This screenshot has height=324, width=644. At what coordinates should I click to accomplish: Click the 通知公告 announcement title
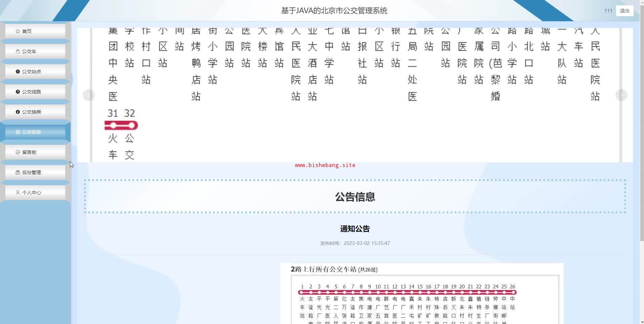pos(355,229)
